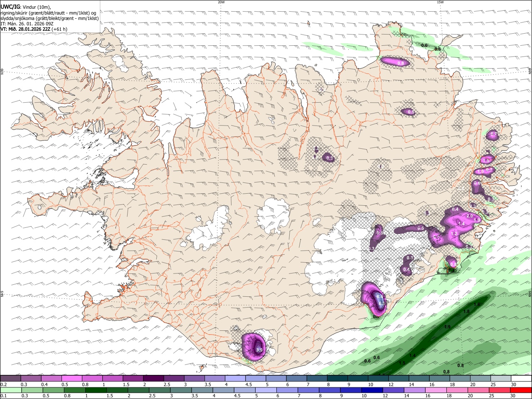Select the medium green 0.5–0.8 rain scale swatch
532x399 pixels.
pyautogui.click(x=53, y=390)
